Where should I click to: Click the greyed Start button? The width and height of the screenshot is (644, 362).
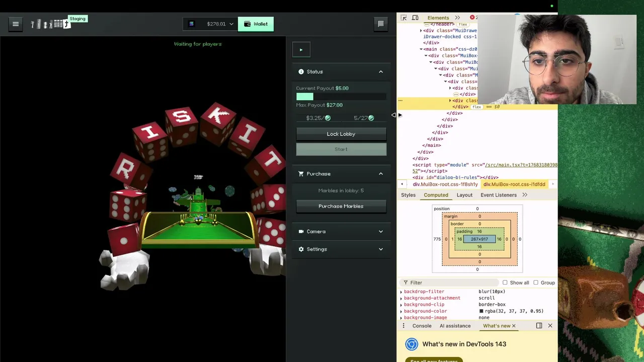click(341, 149)
